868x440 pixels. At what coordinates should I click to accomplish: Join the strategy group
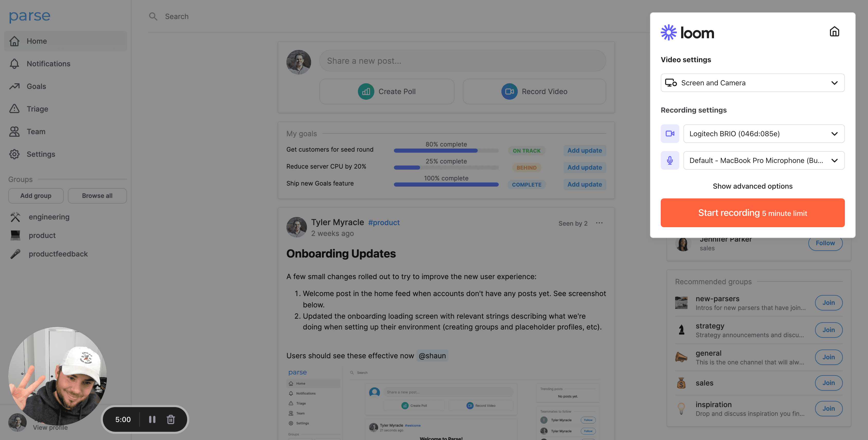(x=829, y=330)
